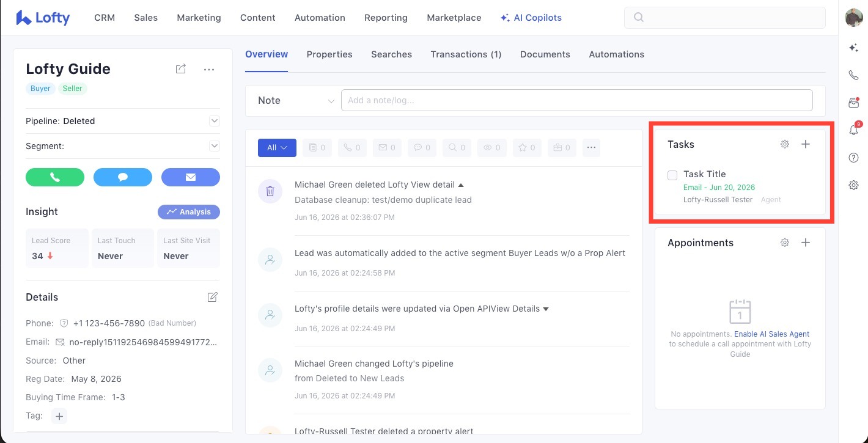Filter timeline by searches icon

tap(457, 147)
